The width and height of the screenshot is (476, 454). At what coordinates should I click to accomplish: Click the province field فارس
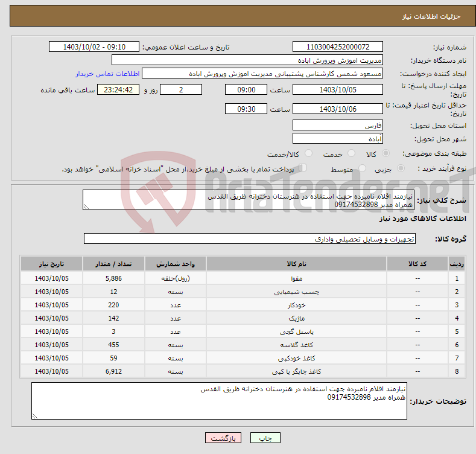point(338,125)
